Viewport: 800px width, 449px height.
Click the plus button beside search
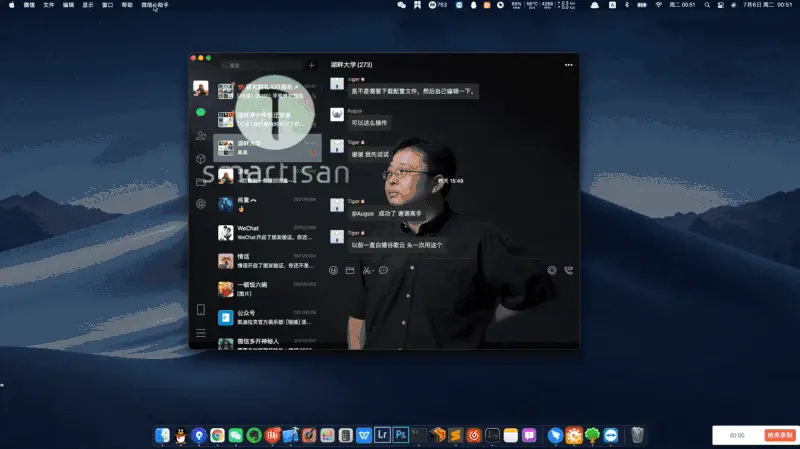point(311,65)
